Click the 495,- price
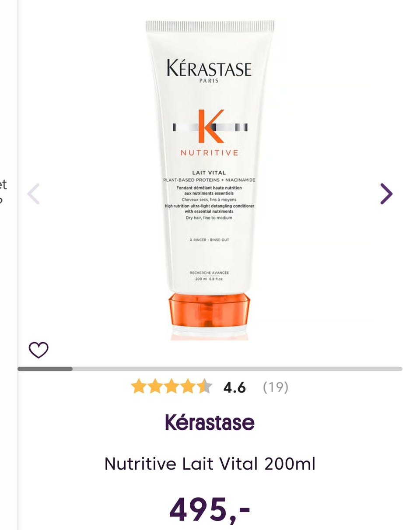 [210, 509]
